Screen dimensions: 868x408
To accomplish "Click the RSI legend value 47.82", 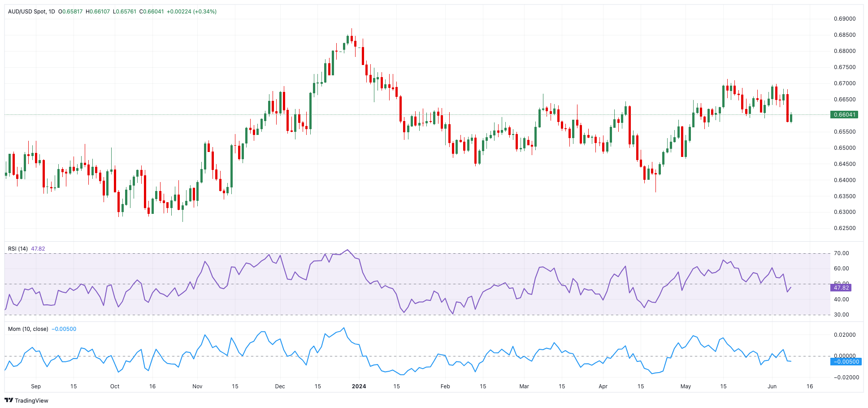I will (x=38, y=249).
